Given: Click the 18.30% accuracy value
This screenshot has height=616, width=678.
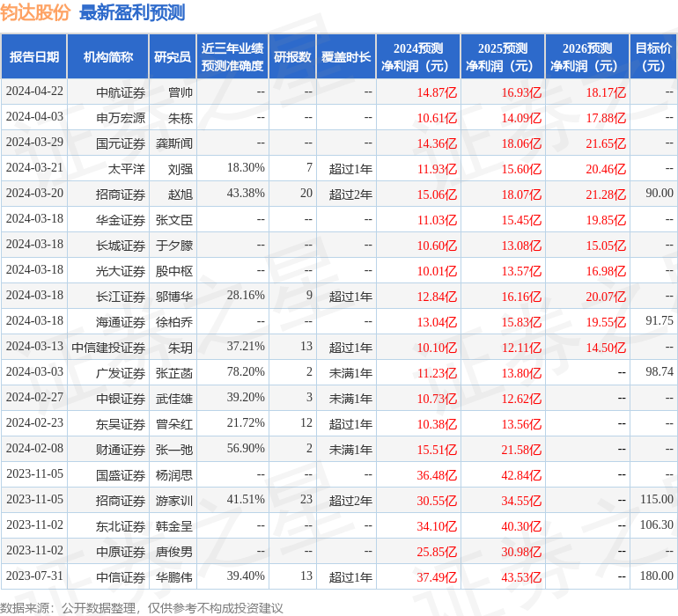Looking at the screenshot, I should 246,168.
